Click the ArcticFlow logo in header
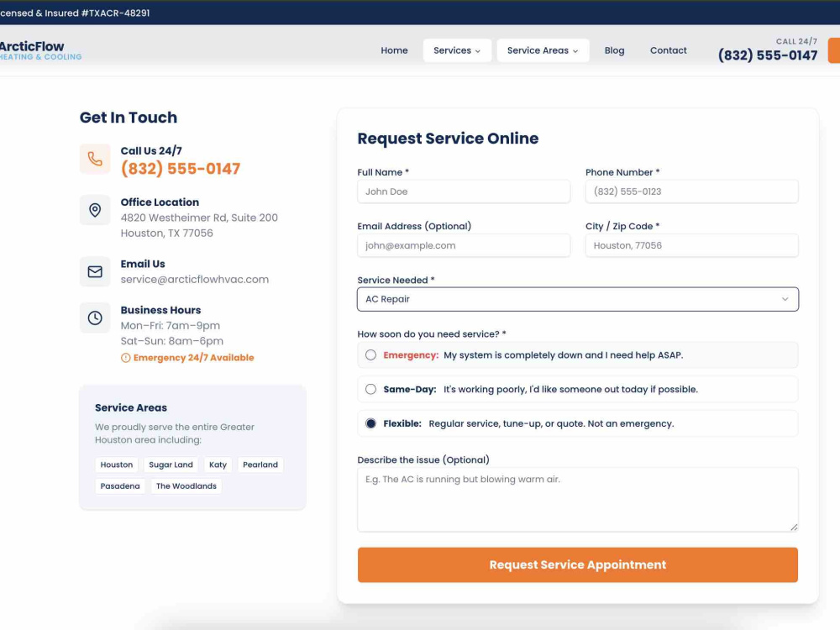The height and width of the screenshot is (630, 840). tap(40, 50)
